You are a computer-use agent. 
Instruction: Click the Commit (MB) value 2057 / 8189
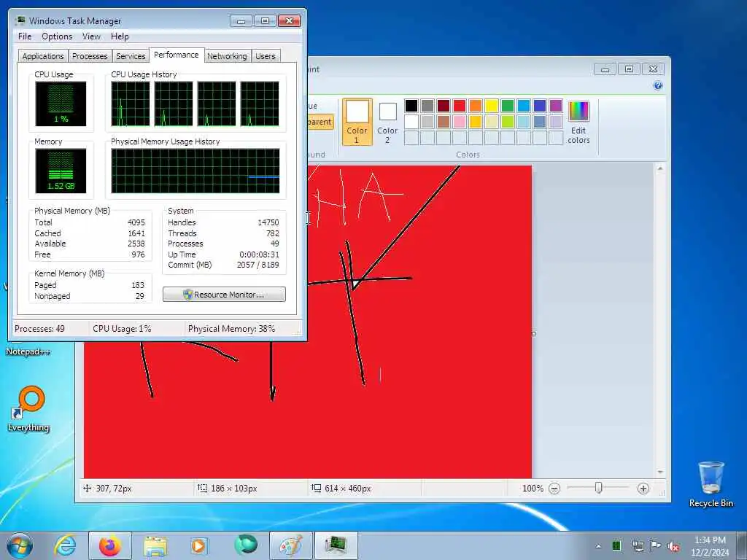coord(258,265)
